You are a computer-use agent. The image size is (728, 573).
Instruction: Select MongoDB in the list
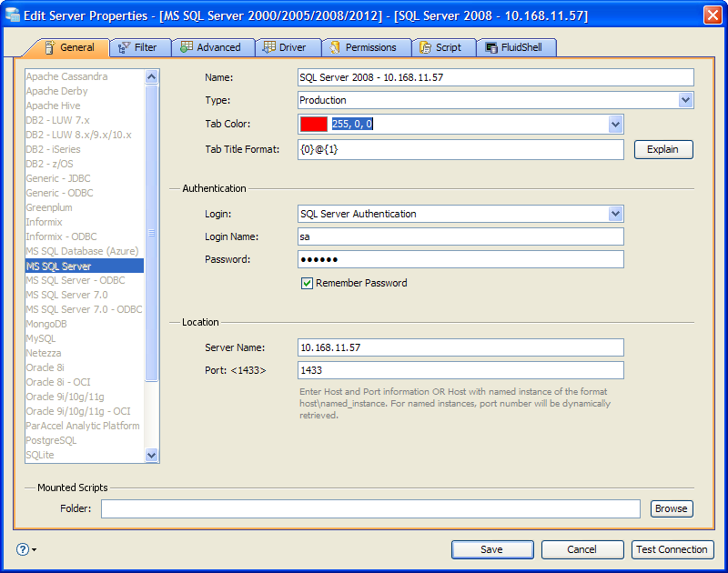click(46, 324)
